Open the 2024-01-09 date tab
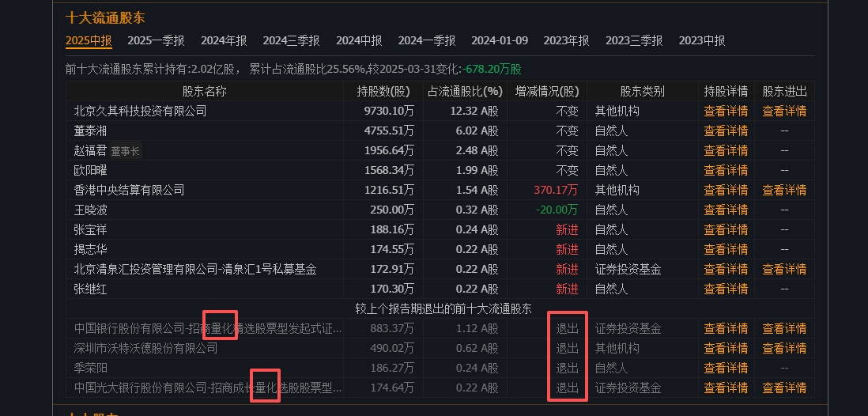This screenshot has height=416, width=868. pos(500,40)
